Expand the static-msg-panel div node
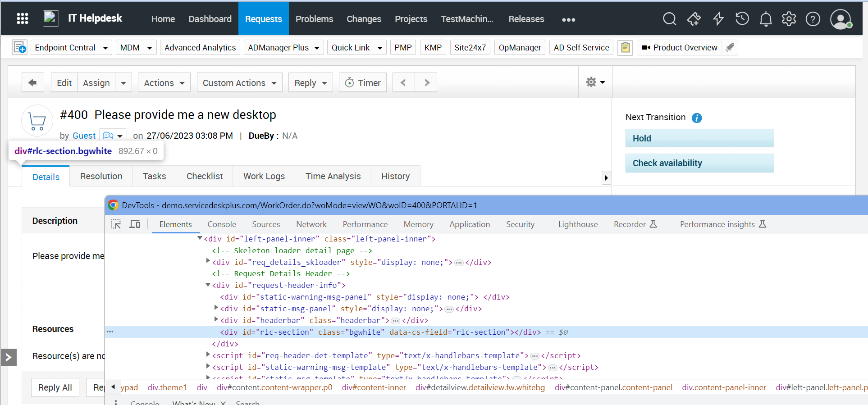 pyautogui.click(x=216, y=308)
